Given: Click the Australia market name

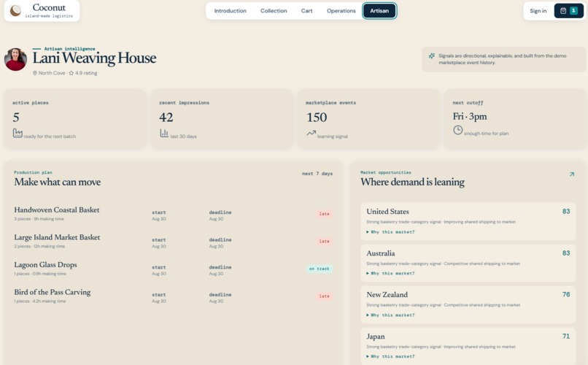Looking at the screenshot, I should [380, 253].
